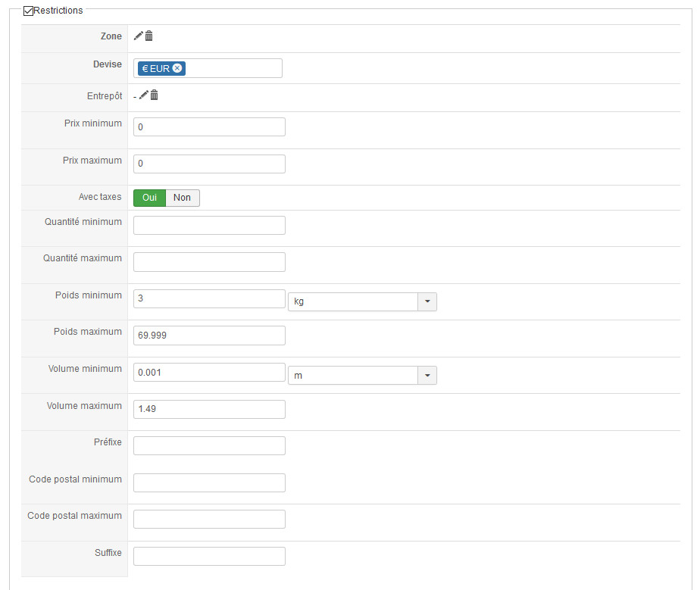Click the Suffixe text field
Viewport: 700px width, 590px height.
(x=209, y=556)
